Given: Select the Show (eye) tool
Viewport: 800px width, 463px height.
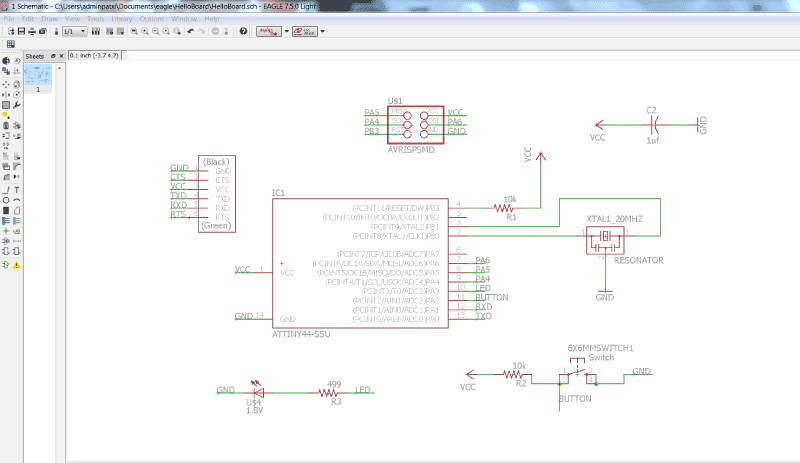Looking at the screenshot, I should click(x=17, y=61).
